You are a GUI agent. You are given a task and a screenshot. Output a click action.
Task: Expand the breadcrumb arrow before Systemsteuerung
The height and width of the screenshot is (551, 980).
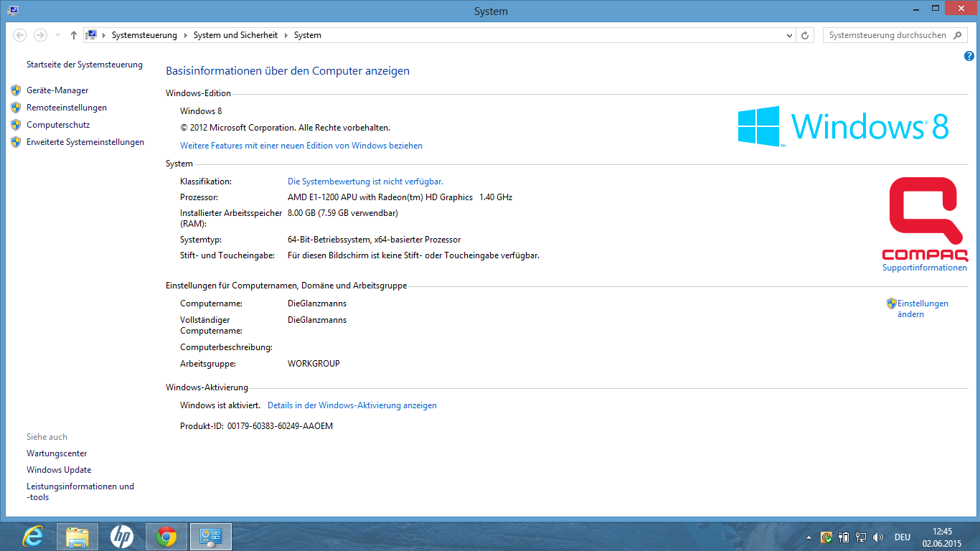point(104,35)
